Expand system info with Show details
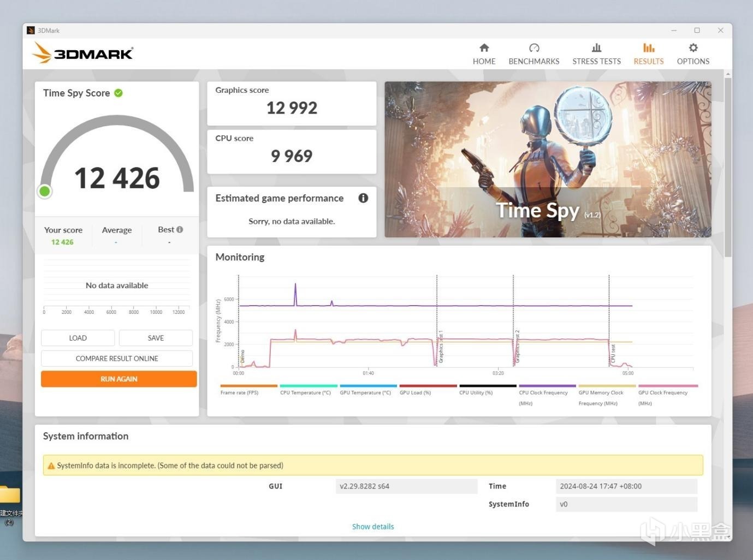Image resolution: width=753 pixels, height=560 pixels. [x=373, y=527]
